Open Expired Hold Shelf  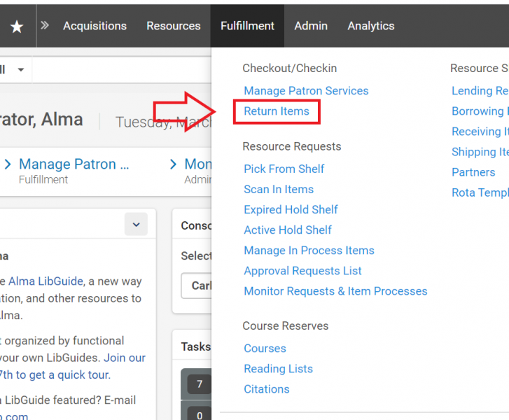[291, 209]
